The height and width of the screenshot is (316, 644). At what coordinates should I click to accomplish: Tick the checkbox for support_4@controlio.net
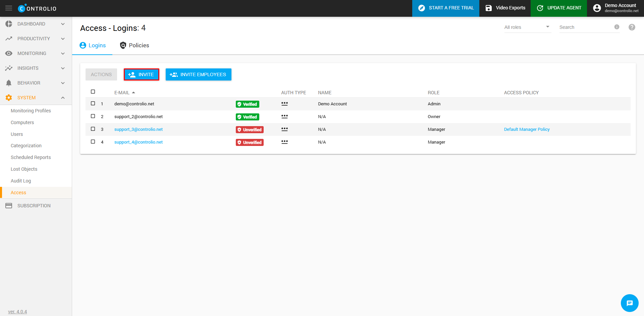(x=93, y=142)
